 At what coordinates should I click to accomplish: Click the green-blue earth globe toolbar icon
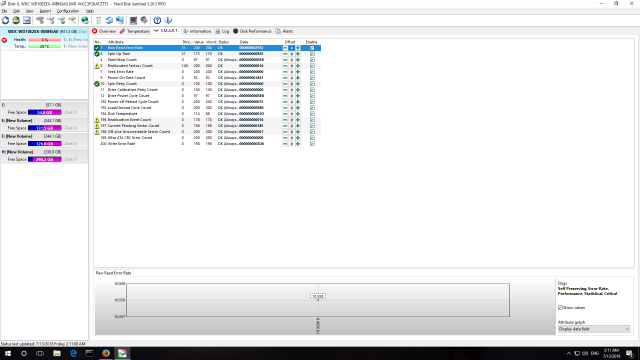(x=85, y=20)
